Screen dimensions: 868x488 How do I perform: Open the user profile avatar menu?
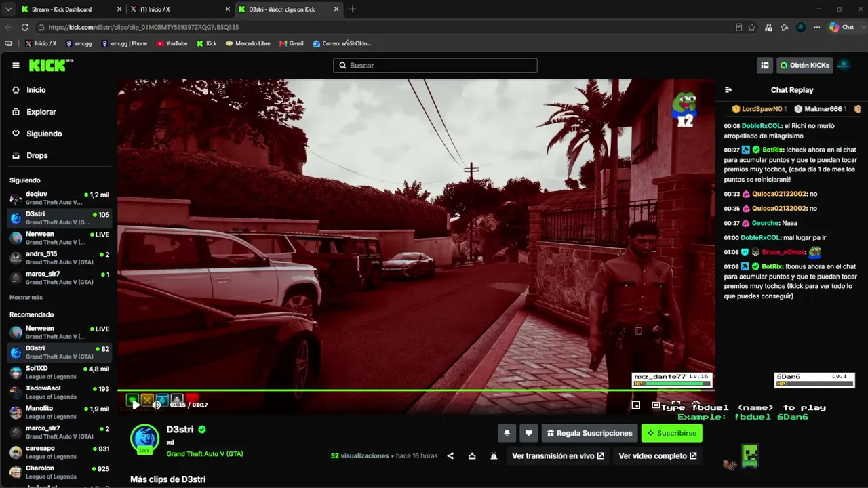(844, 65)
